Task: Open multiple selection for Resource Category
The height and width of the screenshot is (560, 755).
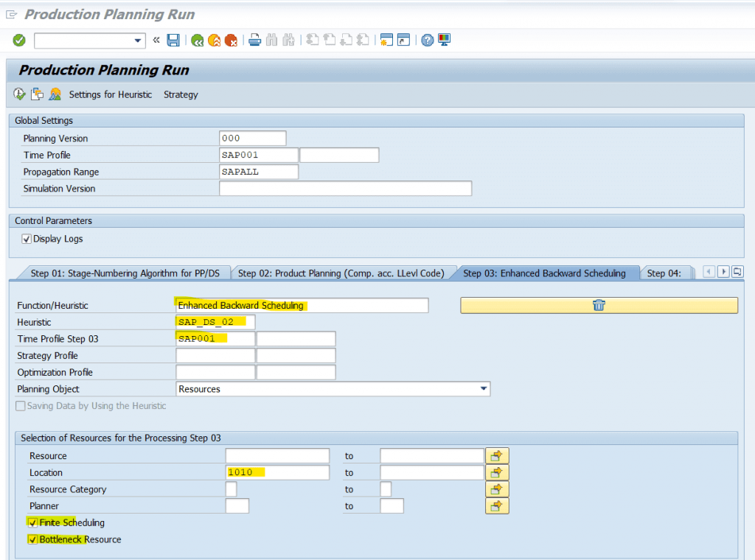Action: (497, 489)
